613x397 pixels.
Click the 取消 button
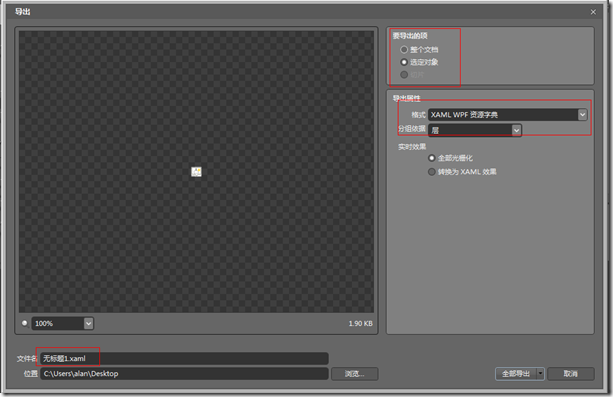click(571, 374)
